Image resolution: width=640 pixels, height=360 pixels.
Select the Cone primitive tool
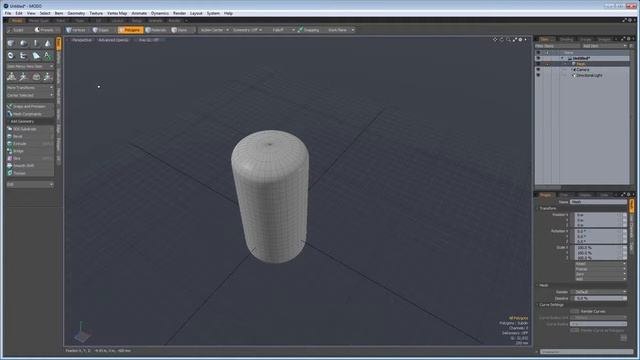click(48, 43)
